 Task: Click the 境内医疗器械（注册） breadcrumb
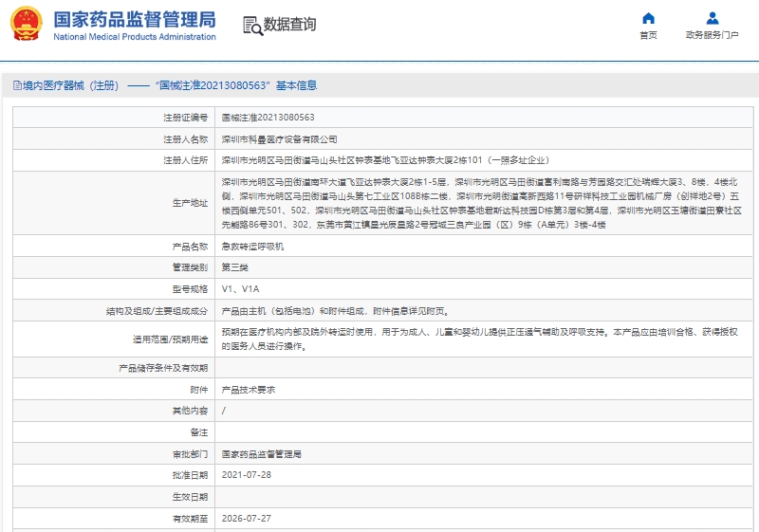pyautogui.click(x=70, y=85)
